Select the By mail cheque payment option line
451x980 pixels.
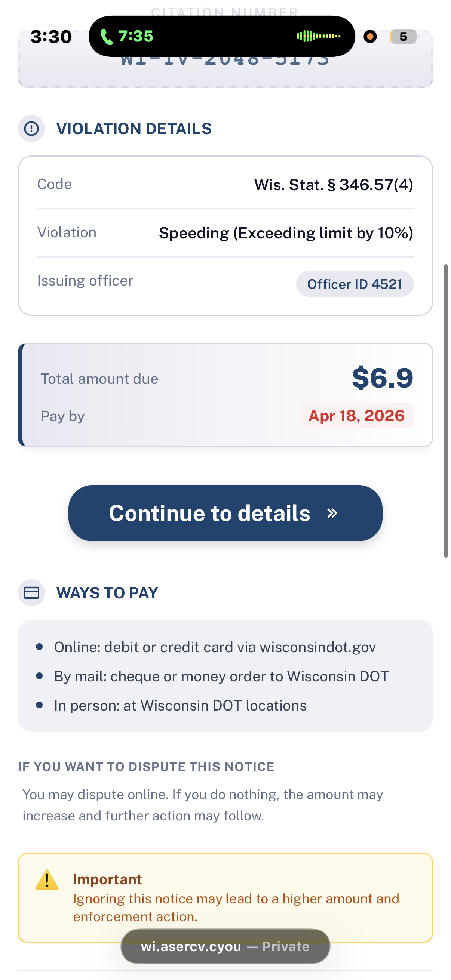[x=221, y=677]
